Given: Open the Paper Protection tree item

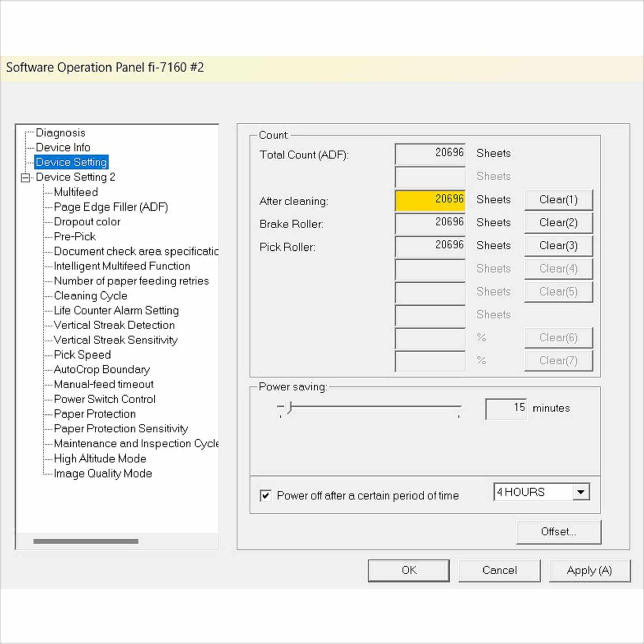Looking at the screenshot, I should click(x=95, y=414).
